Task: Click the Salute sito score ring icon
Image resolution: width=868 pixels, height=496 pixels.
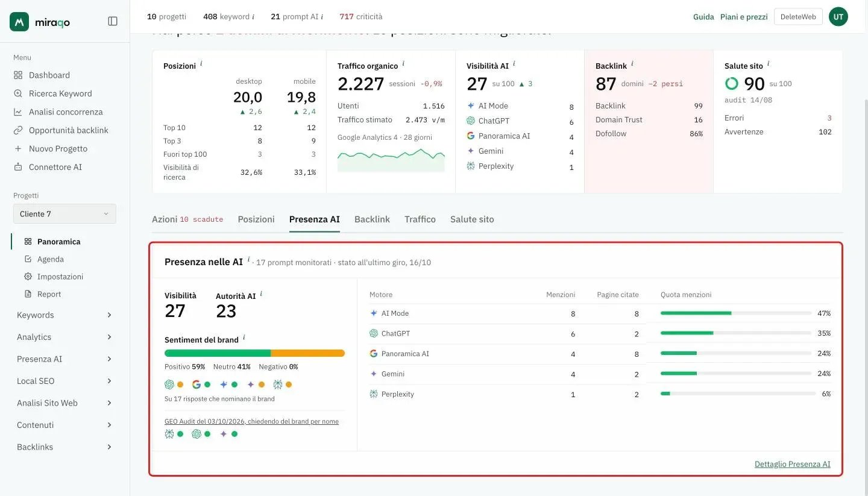Action: (732, 83)
